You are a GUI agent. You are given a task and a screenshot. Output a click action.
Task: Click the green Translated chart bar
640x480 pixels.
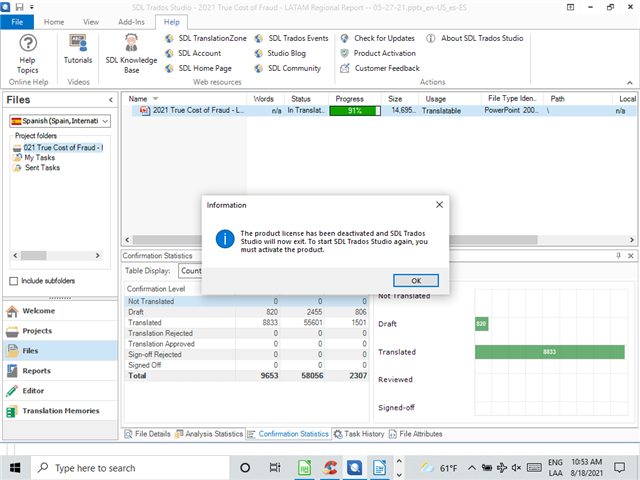(549, 352)
